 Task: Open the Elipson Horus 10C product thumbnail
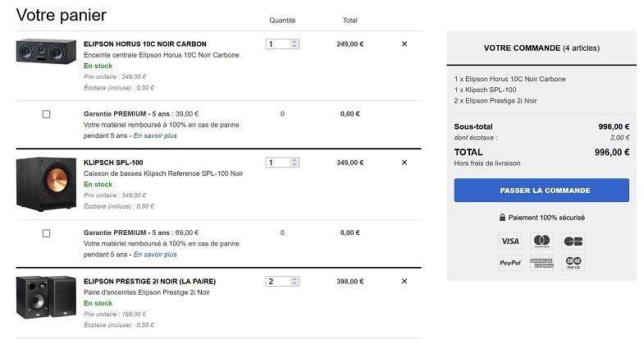click(46, 51)
